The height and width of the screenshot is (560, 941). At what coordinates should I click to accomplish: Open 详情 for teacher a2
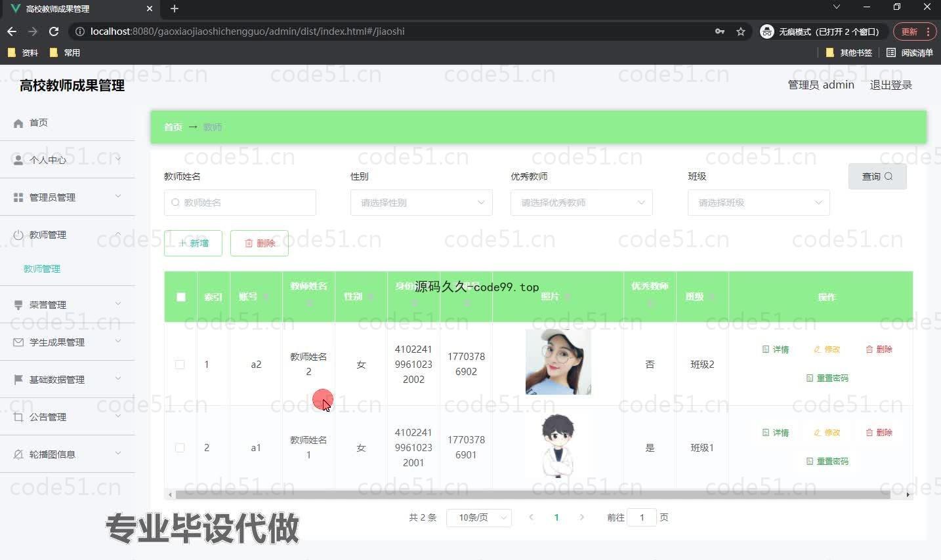click(776, 350)
